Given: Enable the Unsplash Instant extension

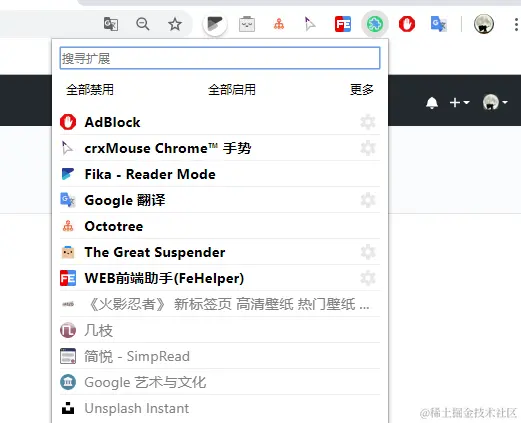Looking at the screenshot, I should [x=220, y=408].
